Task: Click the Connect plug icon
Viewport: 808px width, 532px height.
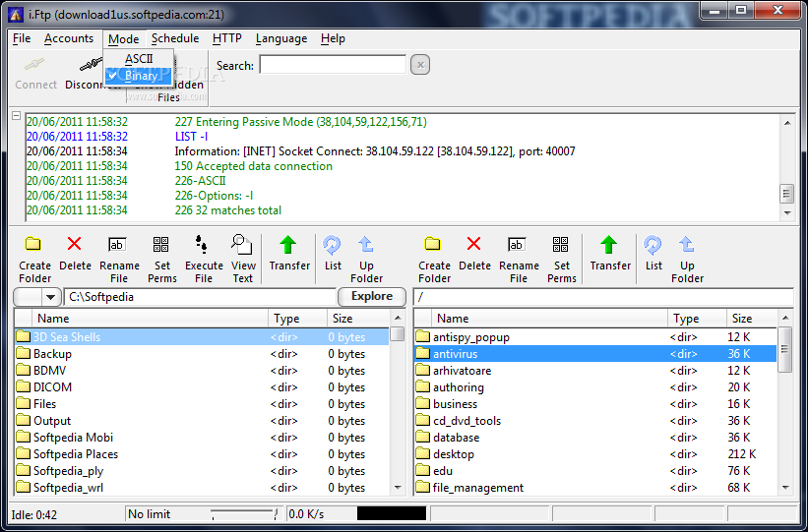Action: tap(34, 65)
